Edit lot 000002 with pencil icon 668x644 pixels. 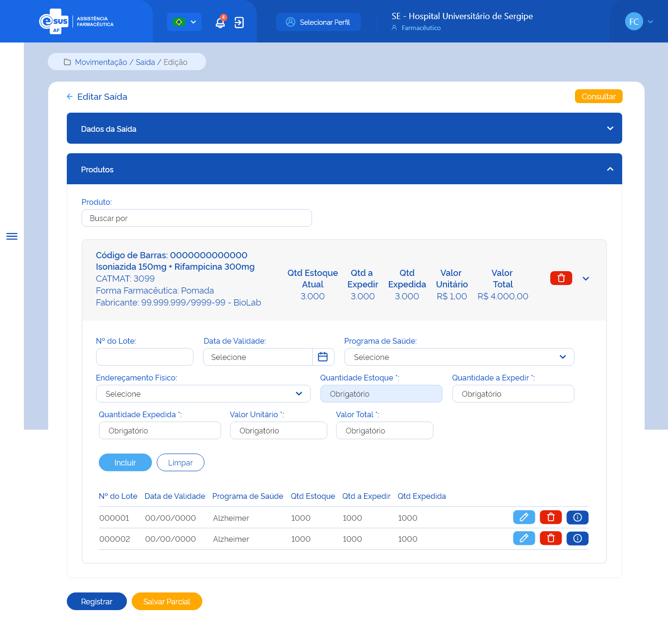pyautogui.click(x=524, y=538)
